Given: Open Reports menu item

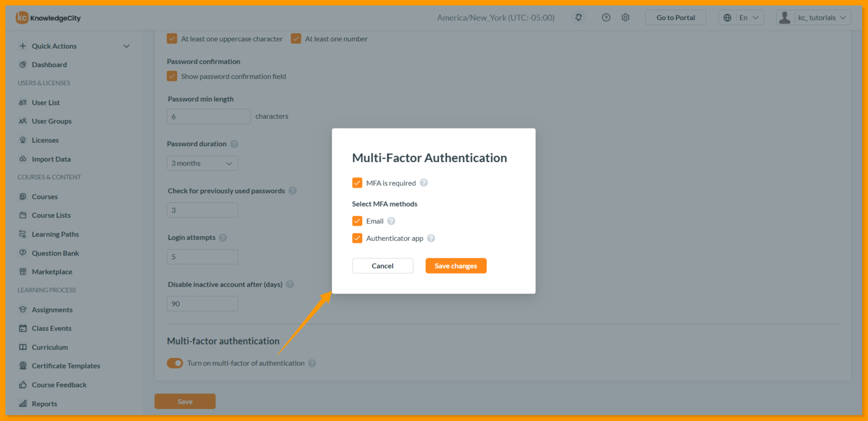Looking at the screenshot, I should [44, 404].
